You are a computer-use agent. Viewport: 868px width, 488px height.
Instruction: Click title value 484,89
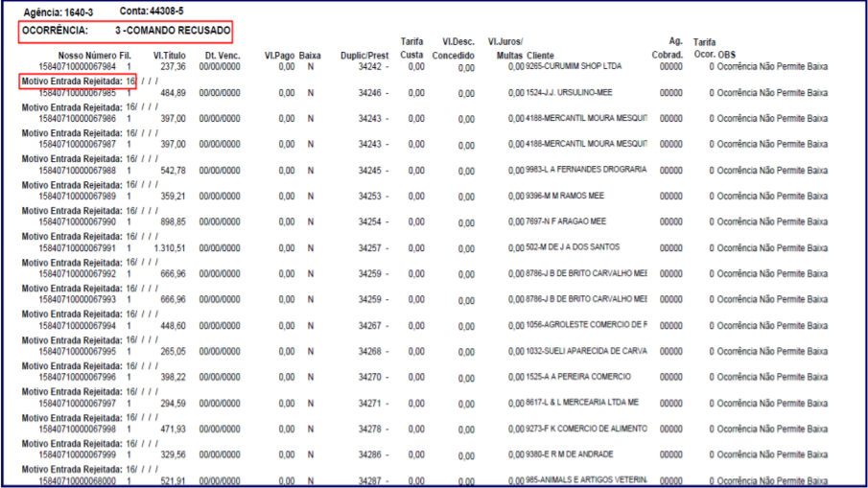174,93
